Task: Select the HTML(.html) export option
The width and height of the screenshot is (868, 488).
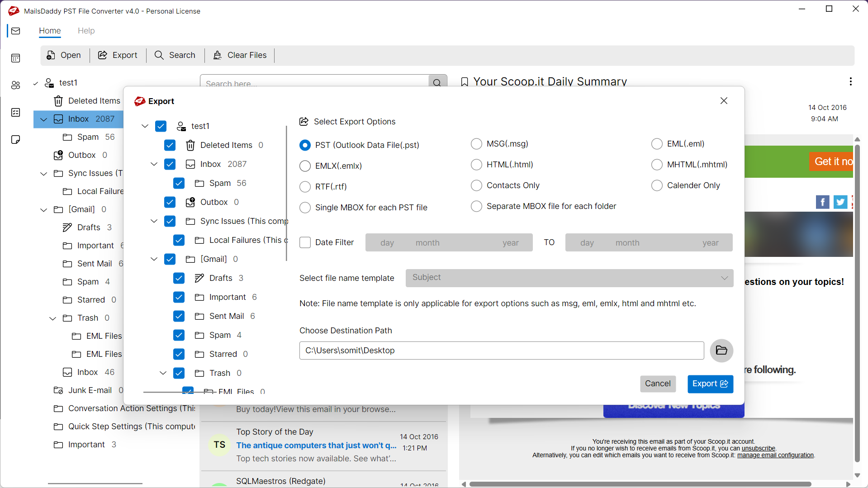Action: click(476, 165)
